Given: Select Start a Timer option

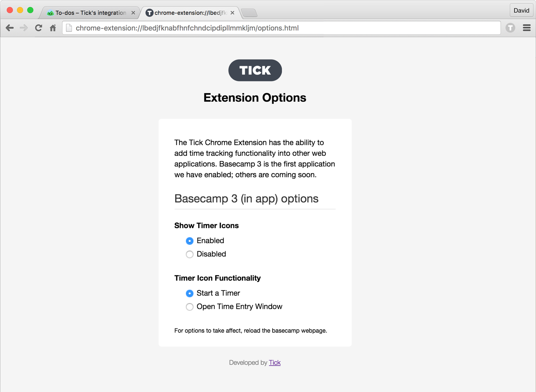Looking at the screenshot, I should pos(190,293).
